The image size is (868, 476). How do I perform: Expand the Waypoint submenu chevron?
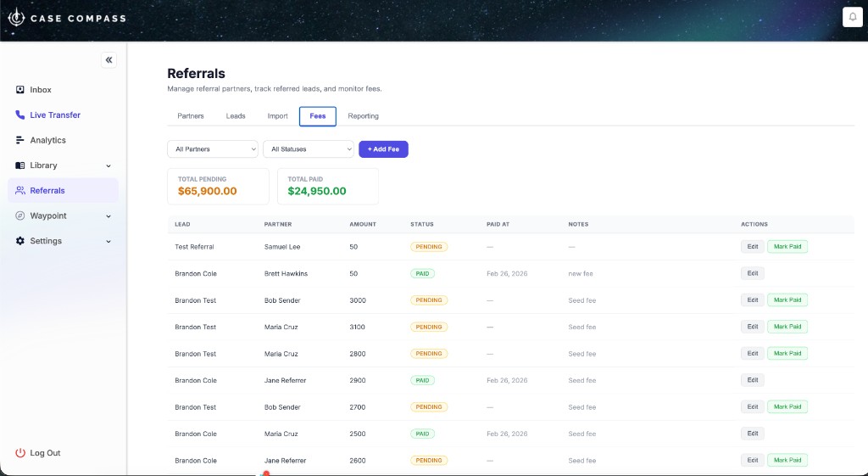coord(108,216)
